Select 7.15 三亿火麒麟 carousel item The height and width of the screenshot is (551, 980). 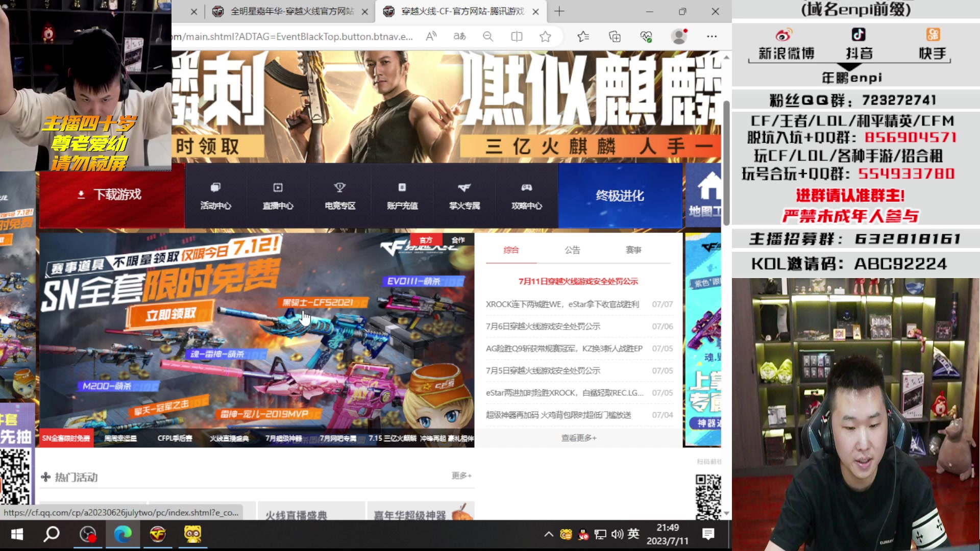[x=393, y=438]
